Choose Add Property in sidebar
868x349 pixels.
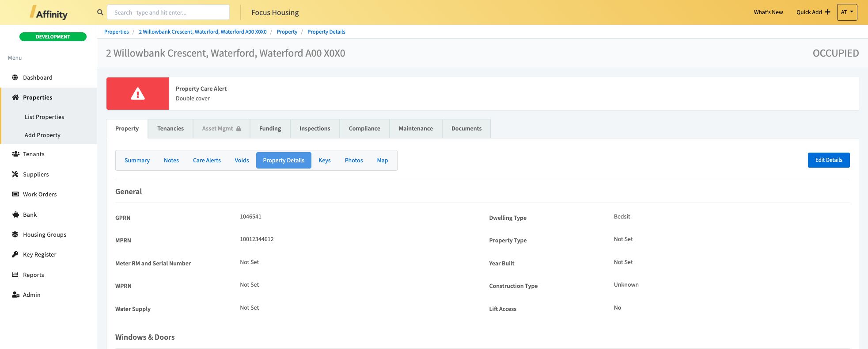click(x=42, y=135)
